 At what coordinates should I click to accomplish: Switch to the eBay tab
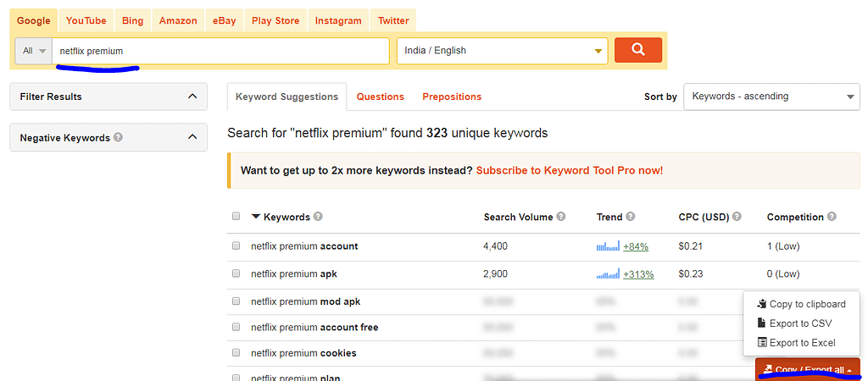[x=224, y=20]
